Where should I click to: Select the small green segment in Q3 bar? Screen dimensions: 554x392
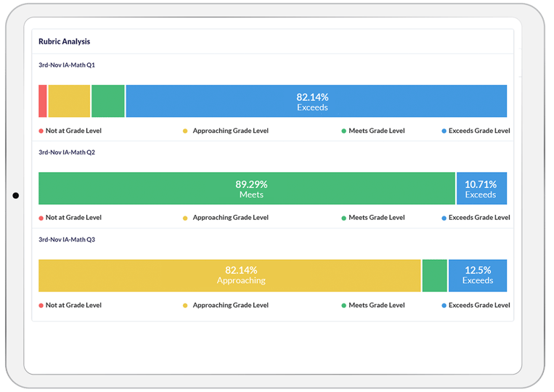pyautogui.click(x=434, y=275)
